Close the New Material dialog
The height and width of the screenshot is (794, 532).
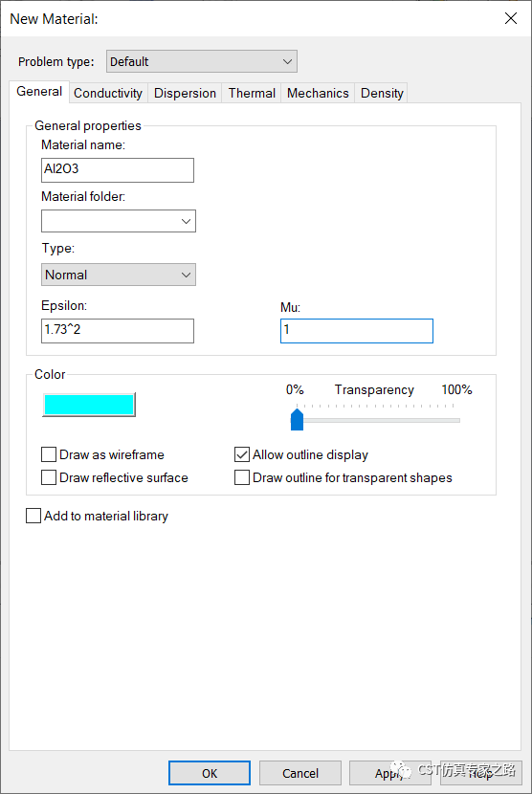[x=511, y=19]
